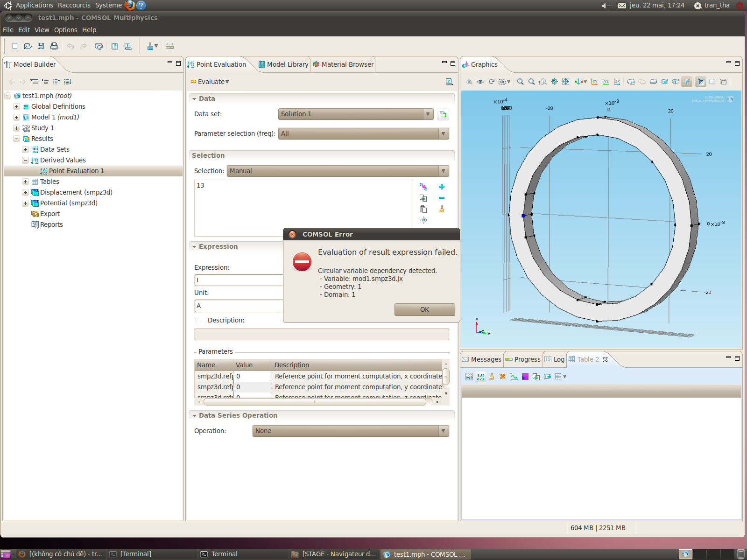Open a model file from toolbar
The width and height of the screenshot is (747, 560).
tap(28, 46)
